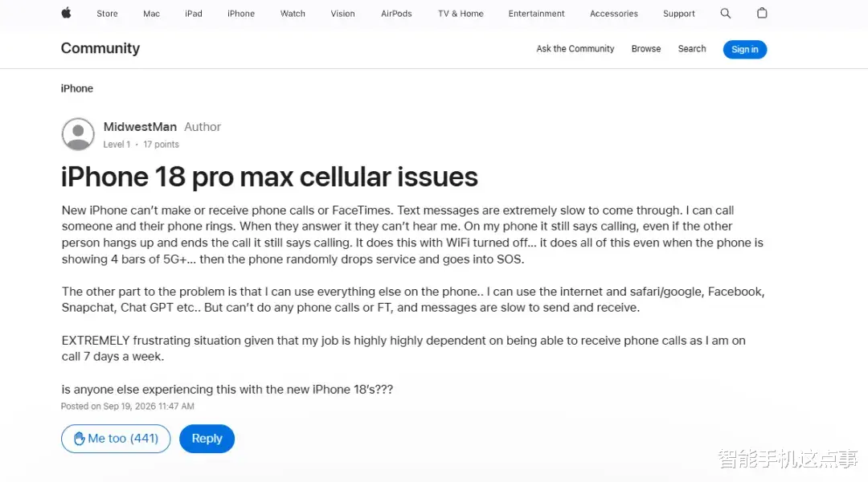Click the Browse link
This screenshot has height=482, width=868.
pos(646,49)
